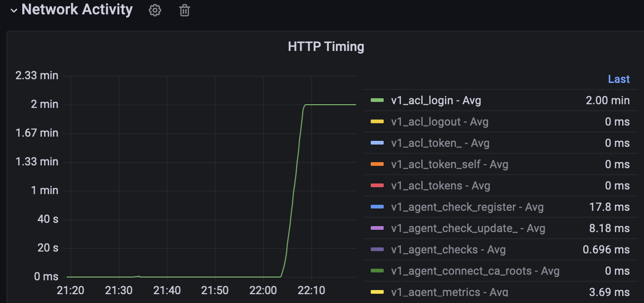Open the HTTP Timing panel menu
This screenshot has height=303, width=644.
pos(326,46)
